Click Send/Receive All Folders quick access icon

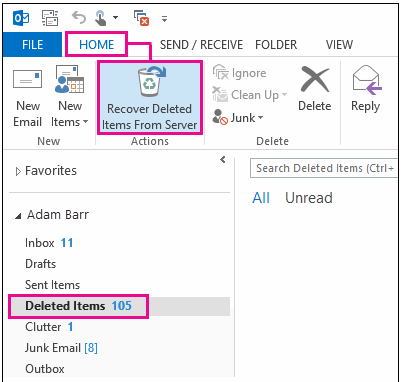pyautogui.click(x=50, y=18)
